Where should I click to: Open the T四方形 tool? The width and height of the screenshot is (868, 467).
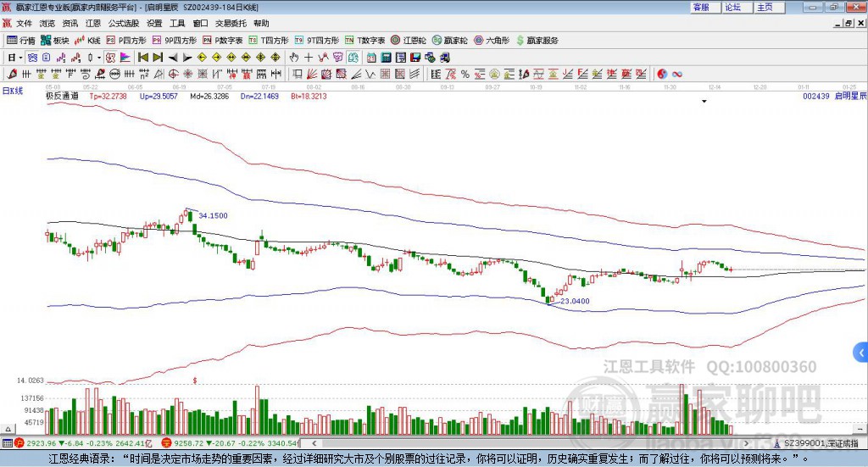pyautogui.click(x=269, y=41)
